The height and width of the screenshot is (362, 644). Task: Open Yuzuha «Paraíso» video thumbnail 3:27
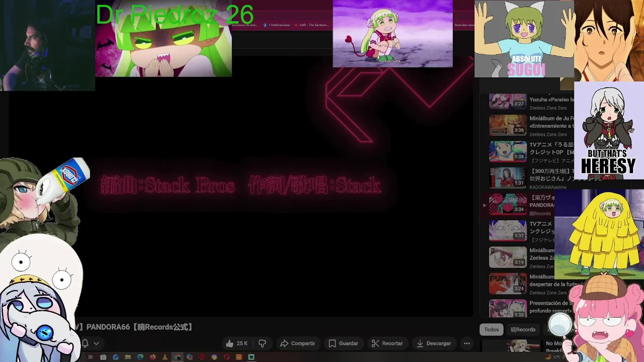pos(508,102)
